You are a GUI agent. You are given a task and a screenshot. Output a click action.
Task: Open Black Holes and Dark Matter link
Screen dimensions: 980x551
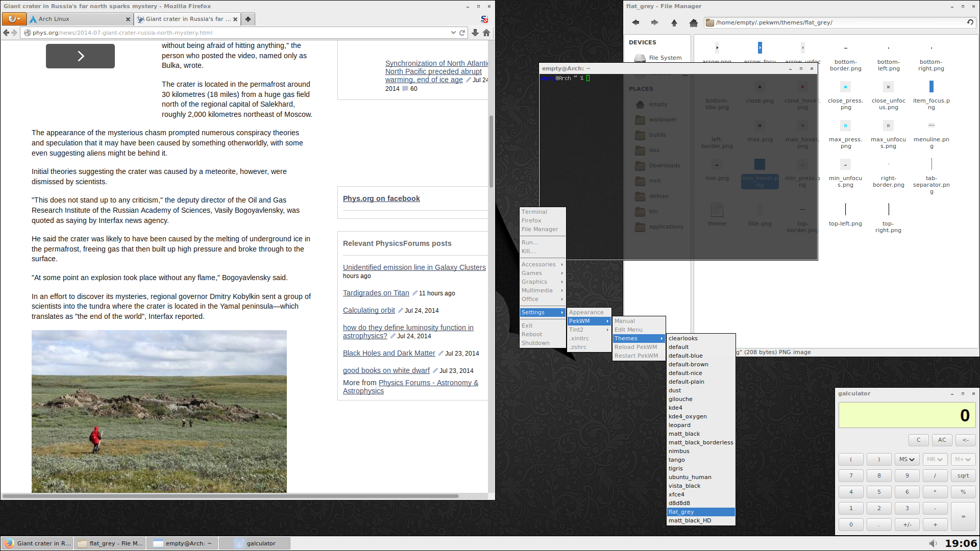(389, 353)
